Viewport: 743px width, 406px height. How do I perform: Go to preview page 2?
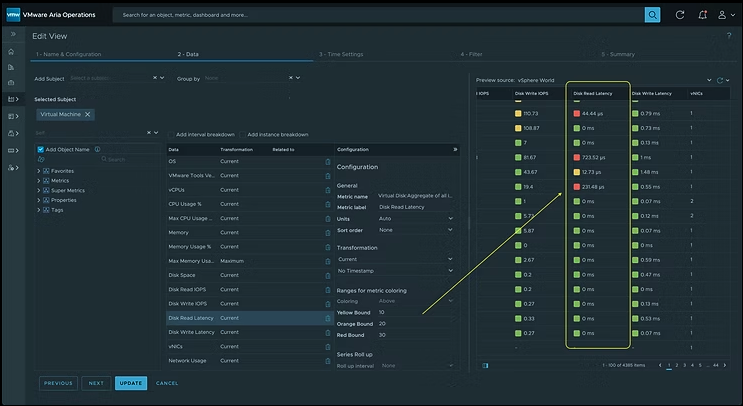click(x=677, y=365)
